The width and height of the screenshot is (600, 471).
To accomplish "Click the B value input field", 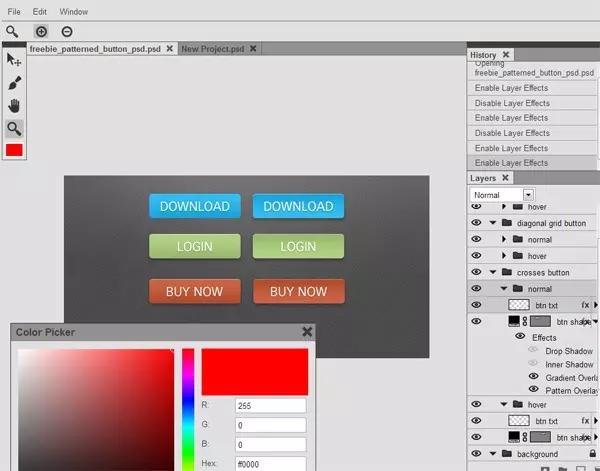I will [x=271, y=445].
